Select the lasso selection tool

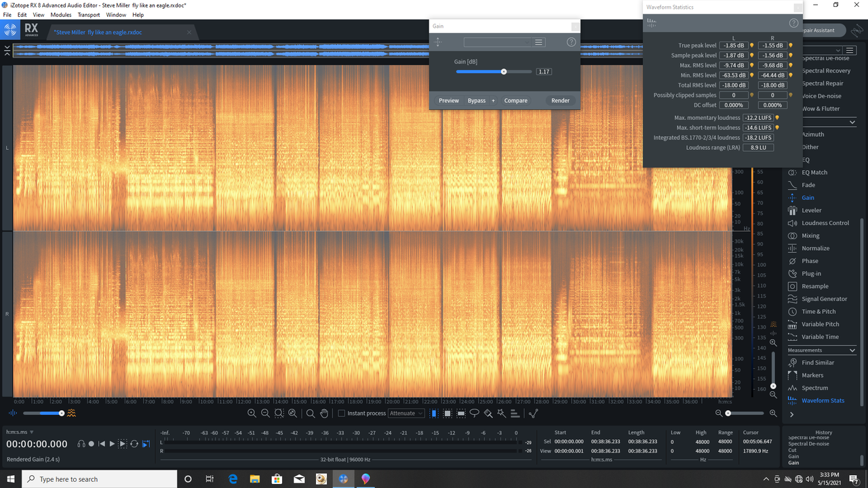click(x=475, y=413)
